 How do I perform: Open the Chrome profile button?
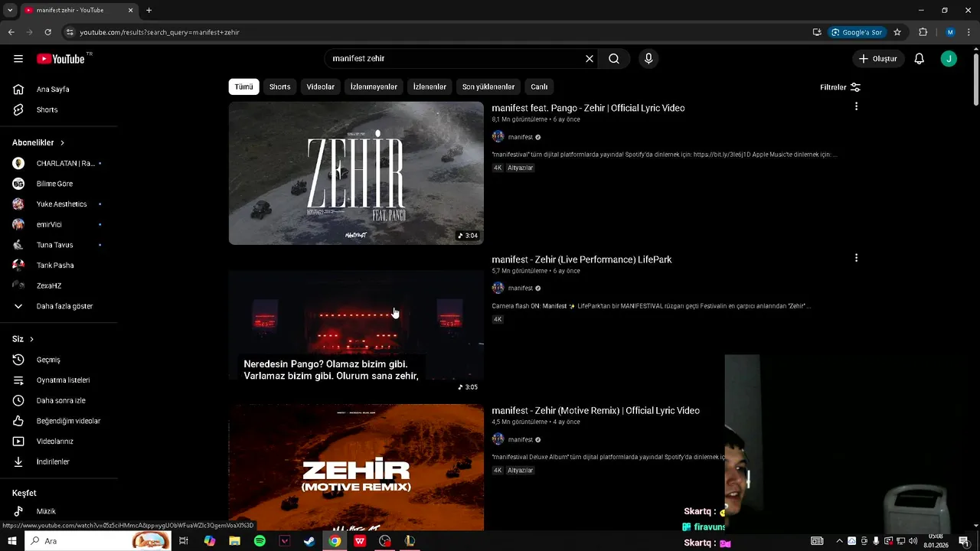[x=950, y=32]
